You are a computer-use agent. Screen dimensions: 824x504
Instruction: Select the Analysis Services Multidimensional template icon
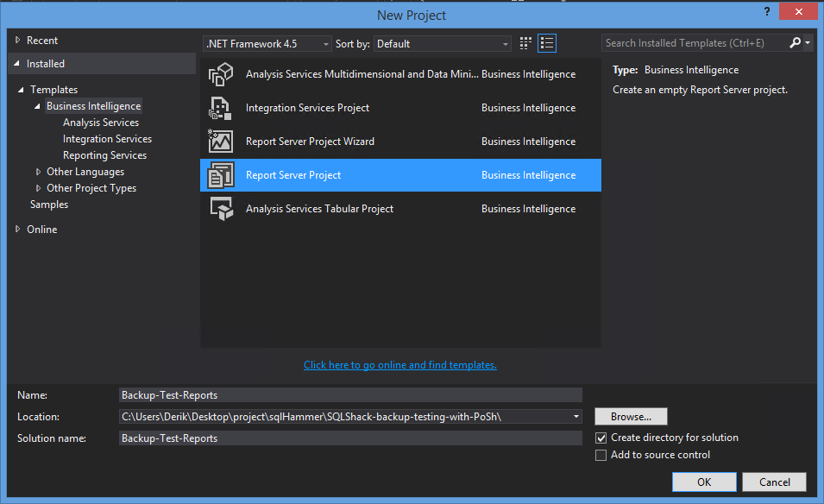[x=222, y=75]
